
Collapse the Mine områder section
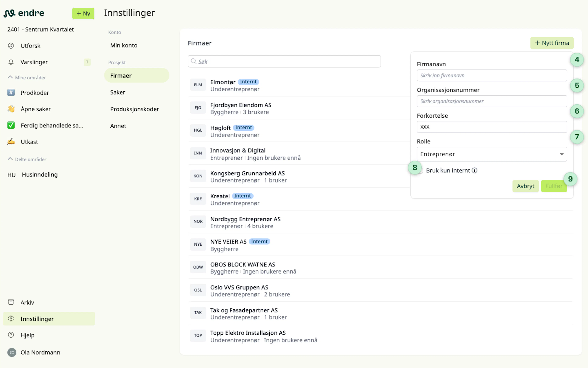point(27,77)
